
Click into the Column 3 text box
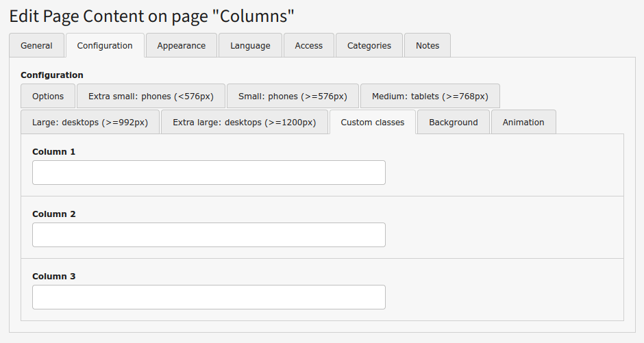coord(208,297)
